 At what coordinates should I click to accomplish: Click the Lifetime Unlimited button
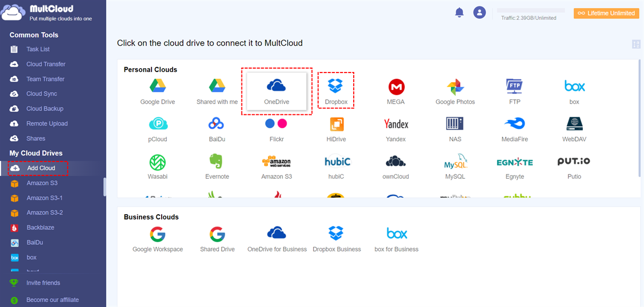606,13
